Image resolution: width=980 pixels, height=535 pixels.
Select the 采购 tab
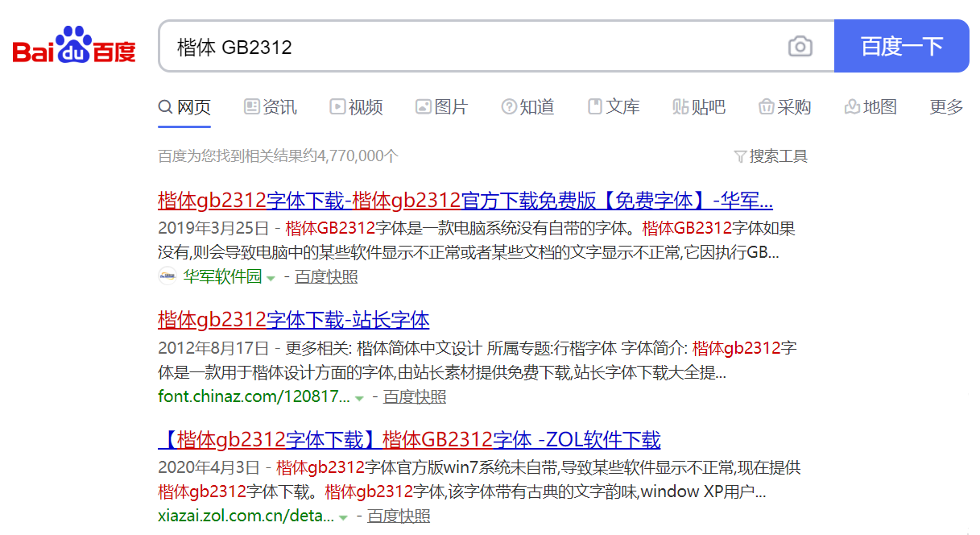click(784, 106)
